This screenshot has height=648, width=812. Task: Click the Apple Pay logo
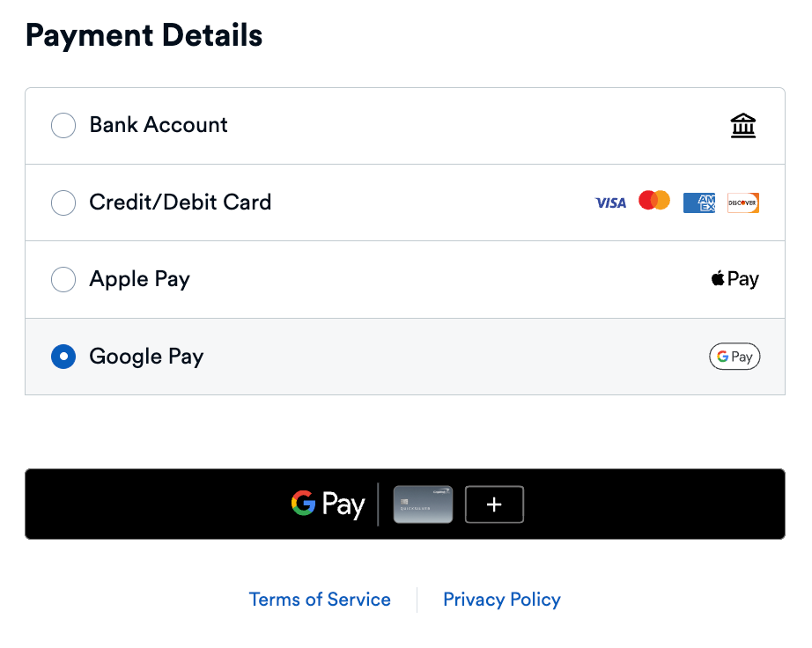734,279
